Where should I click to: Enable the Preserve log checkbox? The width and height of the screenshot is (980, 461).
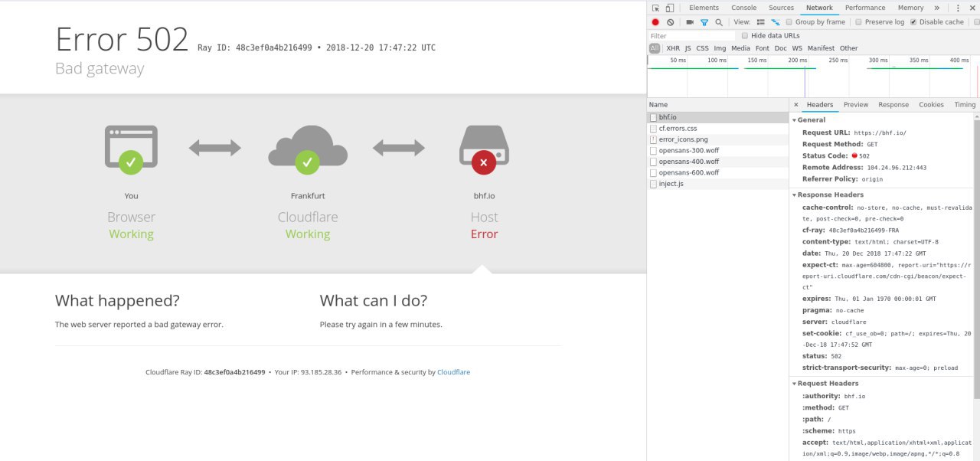tap(858, 22)
